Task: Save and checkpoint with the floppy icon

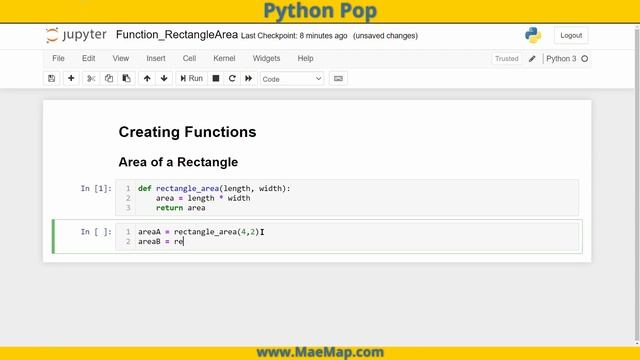Action: pyautogui.click(x=51, y=78)
